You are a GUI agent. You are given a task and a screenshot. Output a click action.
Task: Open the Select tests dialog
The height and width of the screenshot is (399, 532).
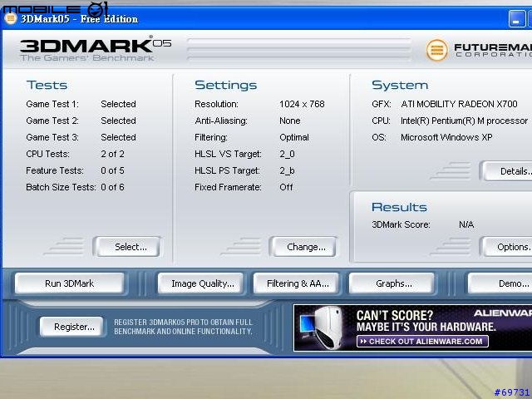127,247
